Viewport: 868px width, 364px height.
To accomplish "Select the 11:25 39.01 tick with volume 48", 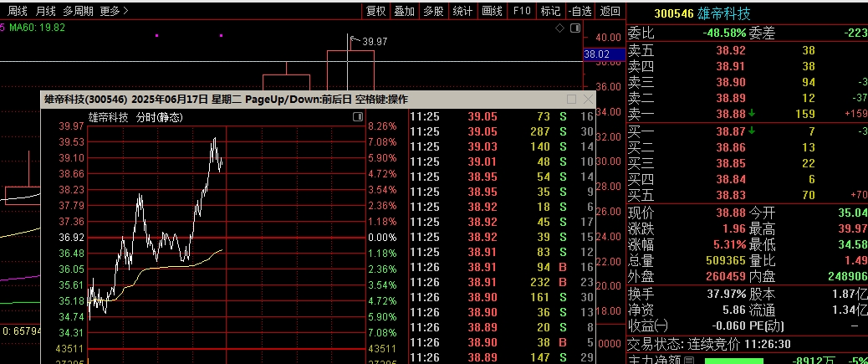I will point(502,161).
